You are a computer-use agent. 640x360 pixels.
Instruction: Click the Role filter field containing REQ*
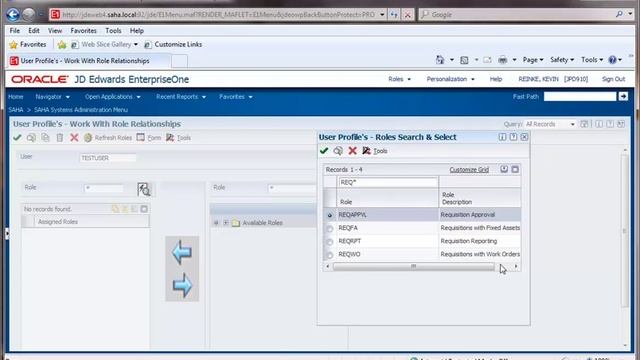point(388,182)
